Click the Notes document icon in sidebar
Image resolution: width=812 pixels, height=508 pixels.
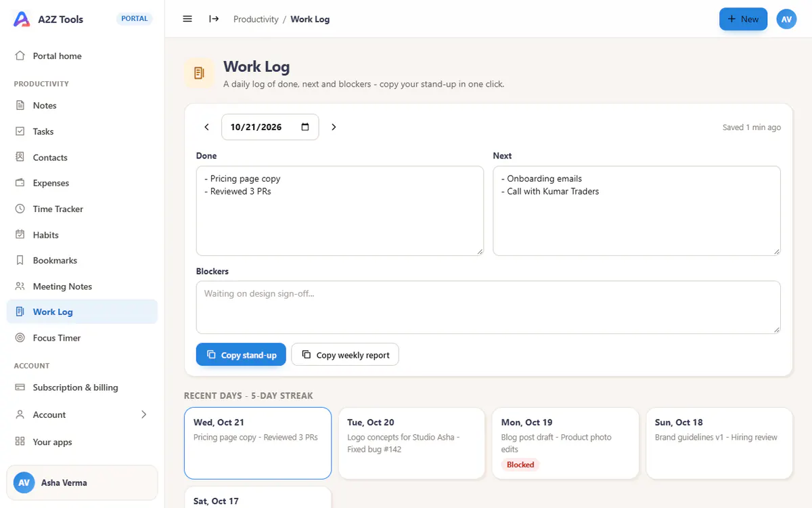click(20, 106)
